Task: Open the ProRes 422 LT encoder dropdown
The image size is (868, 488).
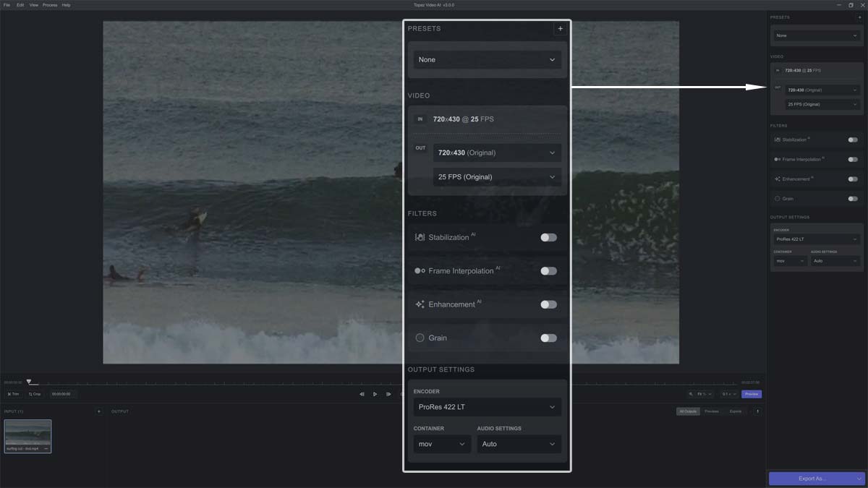Action: [487, 406]
